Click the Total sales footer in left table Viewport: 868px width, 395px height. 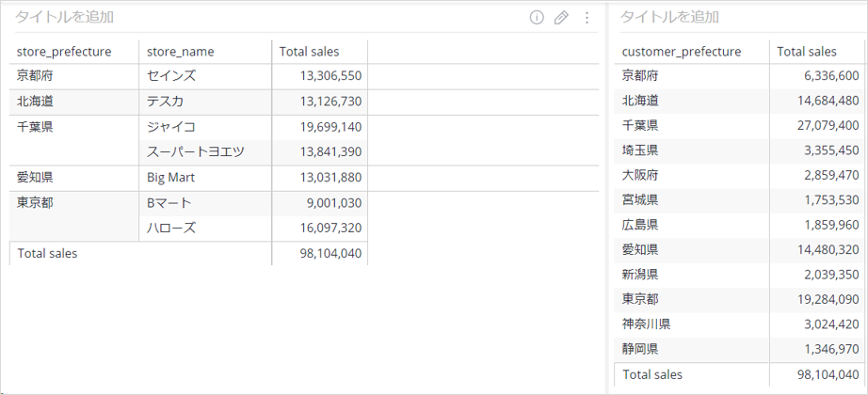[x=48, y=253]
